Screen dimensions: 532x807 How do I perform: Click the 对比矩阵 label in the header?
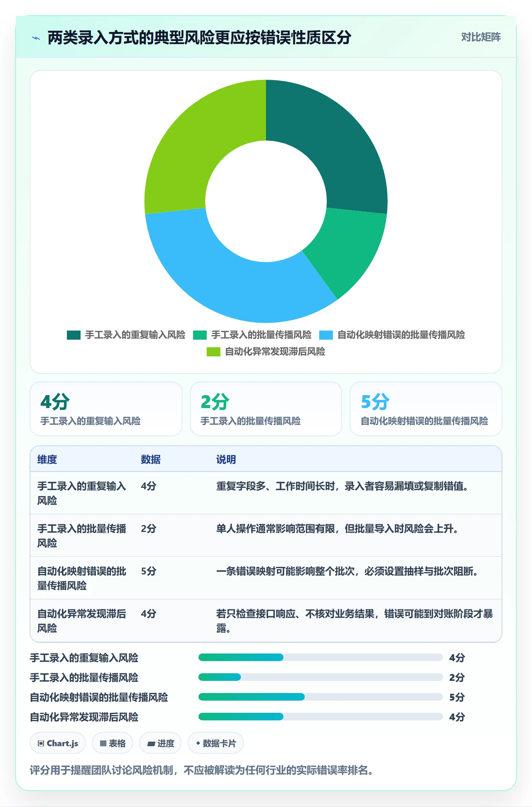pyautogui.click(x=481, y=37)
